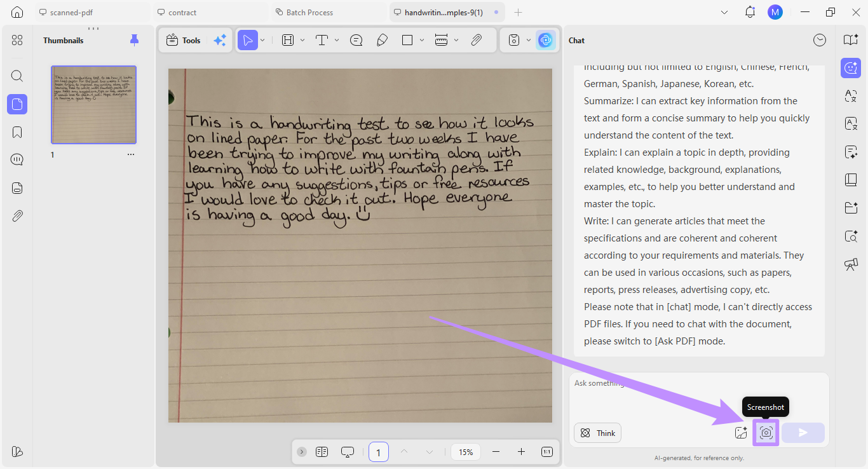Toggle the AI assistant icon in toolbar

click(x=545, y=40)
